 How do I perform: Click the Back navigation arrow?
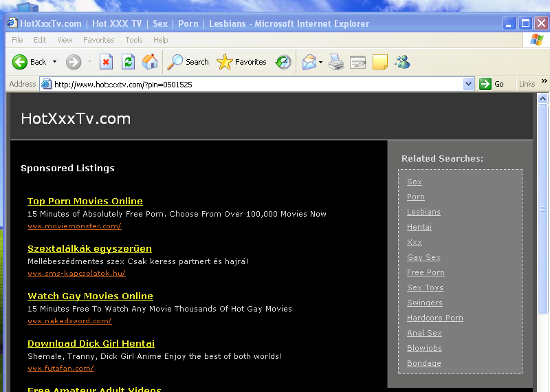[20, 62]
